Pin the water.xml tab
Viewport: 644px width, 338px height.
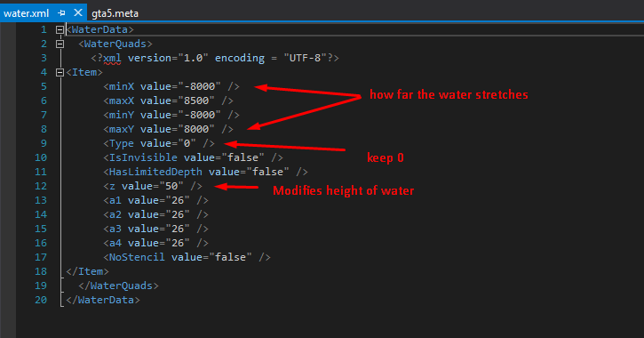[x=61, y=13]
